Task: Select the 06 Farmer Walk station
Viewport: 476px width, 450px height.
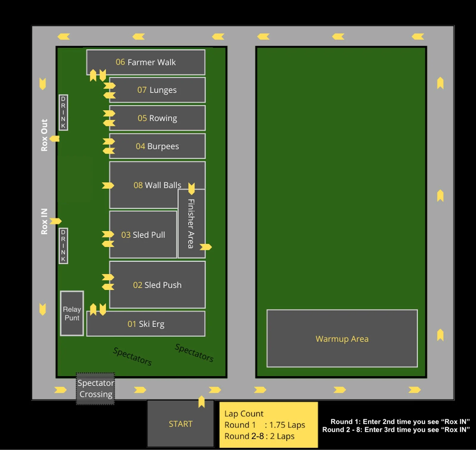Action: pyautogui.click(x=146, y=62)
